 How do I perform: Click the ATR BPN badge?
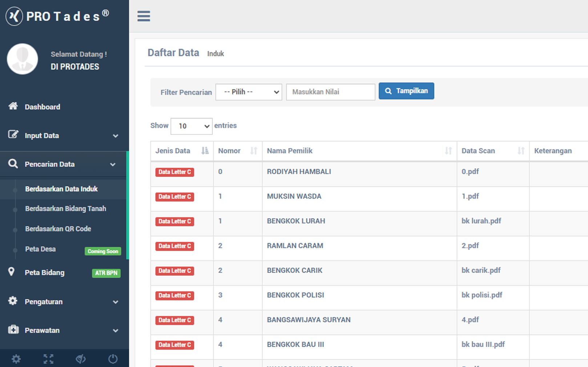click(x=106, y=273)
